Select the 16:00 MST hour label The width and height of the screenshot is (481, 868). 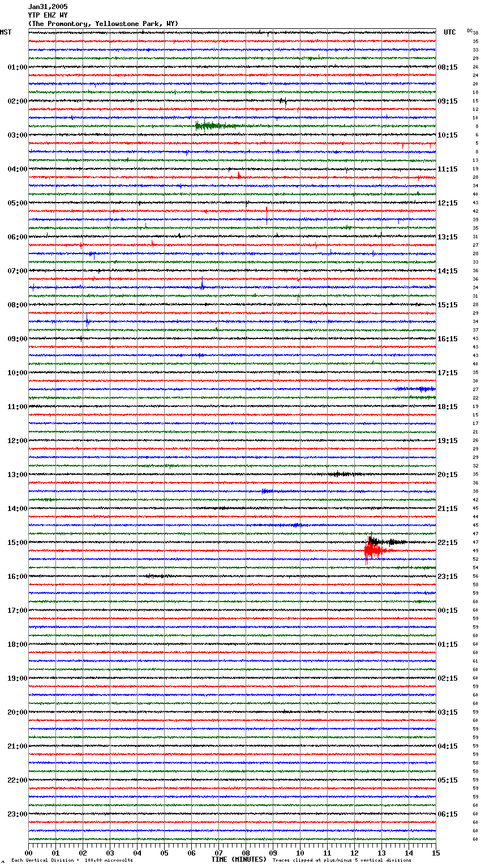18,577
